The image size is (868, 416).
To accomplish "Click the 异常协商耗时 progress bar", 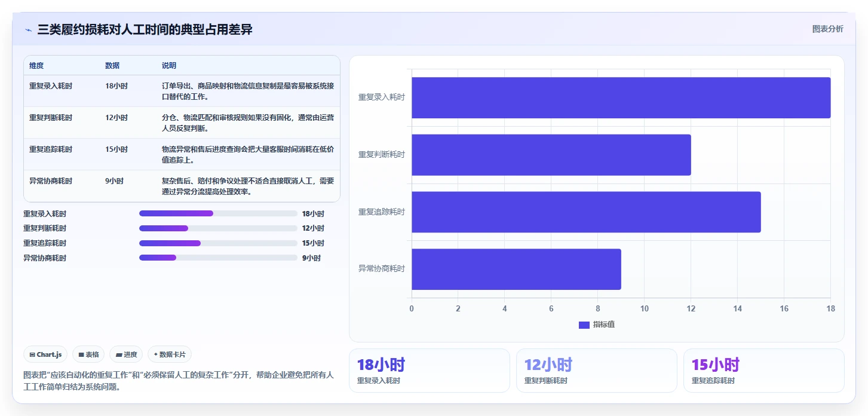I will click(218, 258).
